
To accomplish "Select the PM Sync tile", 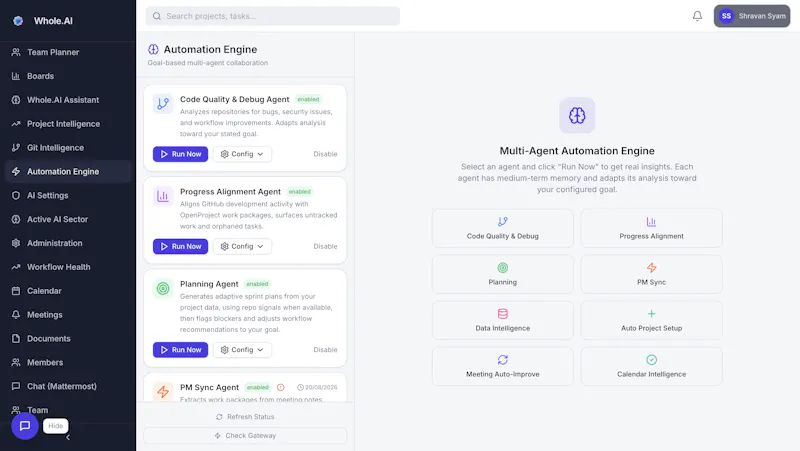I will tap(652, 274).
